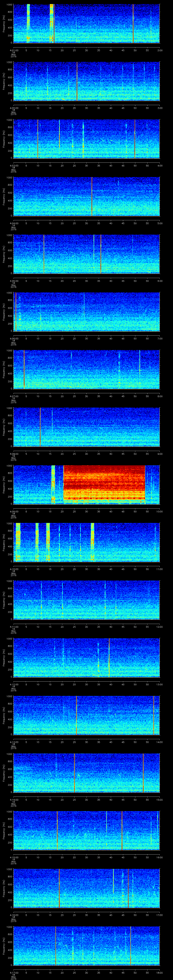Click Frequency (Hz) axis title of 4:17:00 panel
Screen dimensions: 173x980
click(x=4, y=946)
